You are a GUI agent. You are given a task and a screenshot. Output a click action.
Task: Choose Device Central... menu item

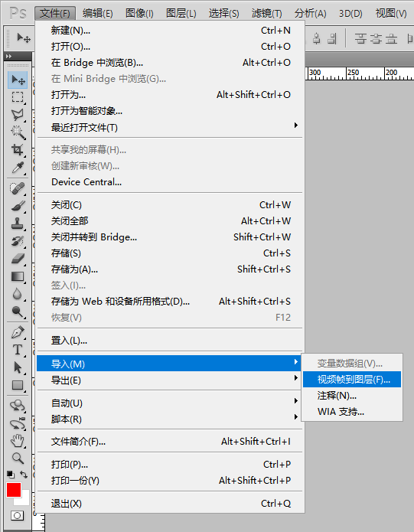[170, 182]
